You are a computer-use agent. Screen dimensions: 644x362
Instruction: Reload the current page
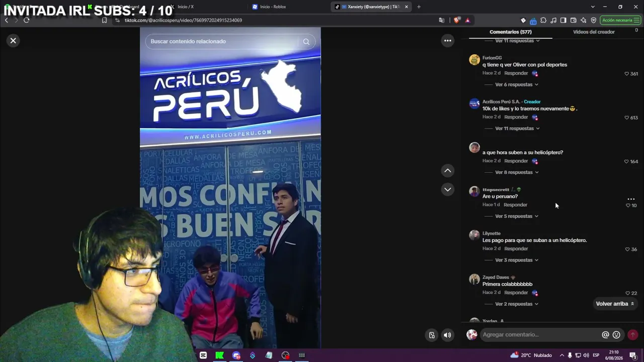pyautogui.click(x=26, y=20)
